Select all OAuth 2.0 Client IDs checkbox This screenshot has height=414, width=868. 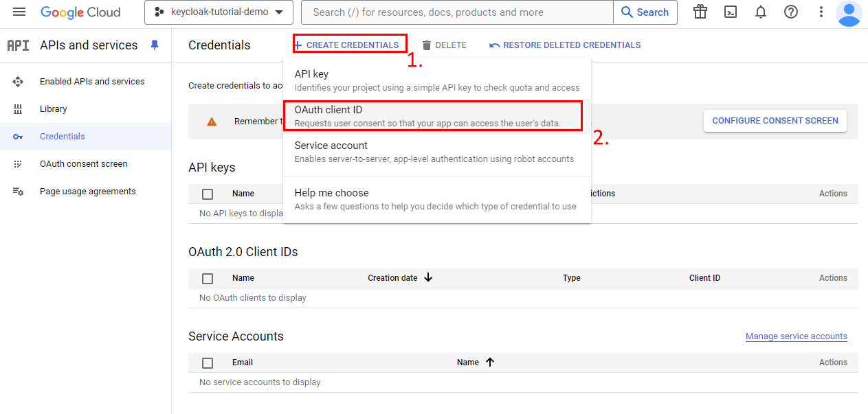click(208, 279)
